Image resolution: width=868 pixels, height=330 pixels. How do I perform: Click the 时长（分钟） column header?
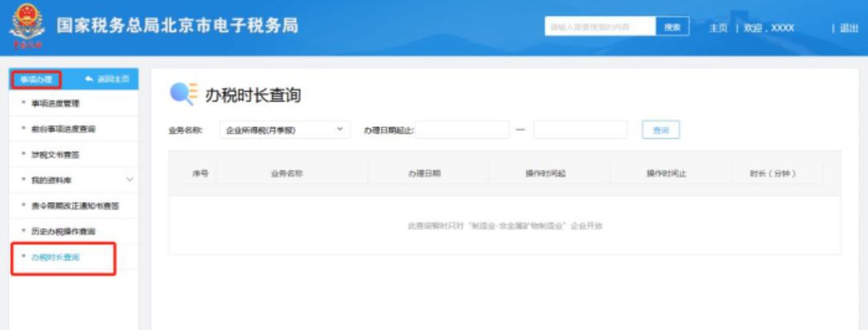click(x=772, y=174)
